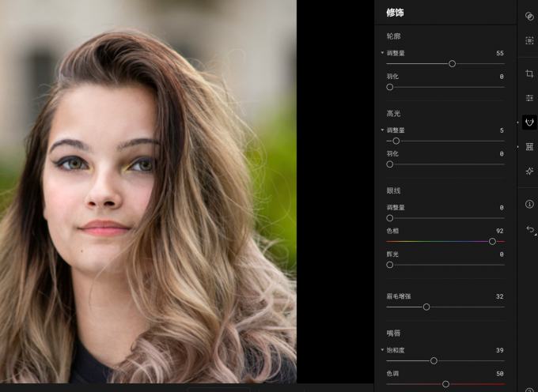
Task: Open the grid perspective icon in sidebar
Action: 529,147
